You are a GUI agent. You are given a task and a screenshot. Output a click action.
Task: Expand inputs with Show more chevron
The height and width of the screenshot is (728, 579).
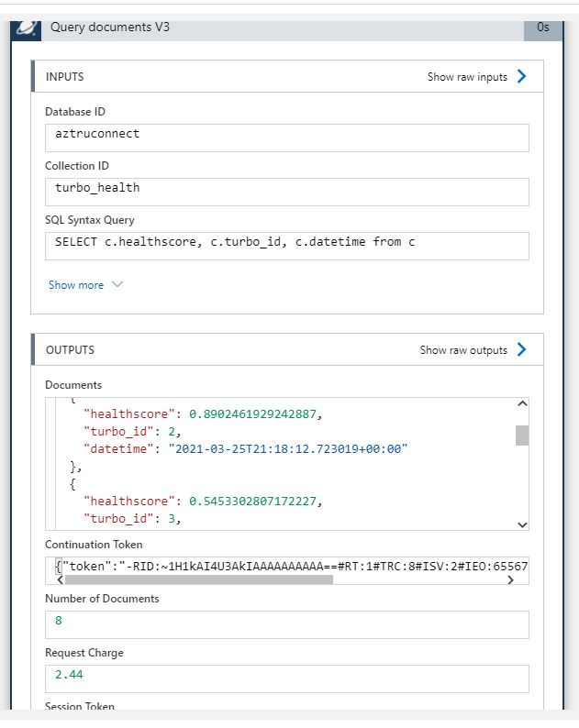point(117,284)
